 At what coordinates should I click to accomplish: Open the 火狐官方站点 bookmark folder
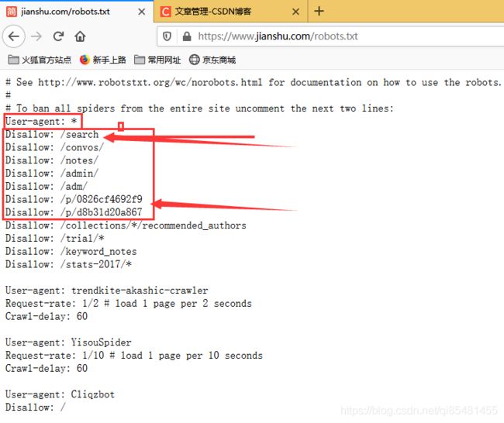point(40,60)
